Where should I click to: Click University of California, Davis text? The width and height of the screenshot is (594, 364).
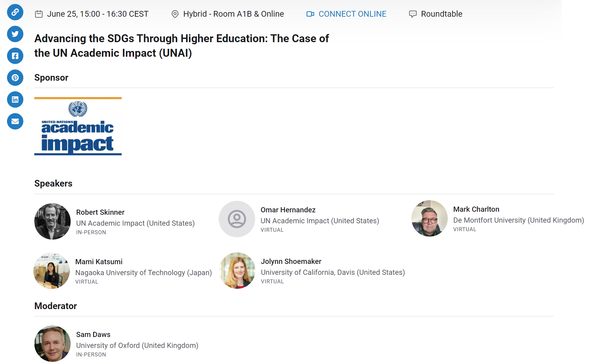333,272
